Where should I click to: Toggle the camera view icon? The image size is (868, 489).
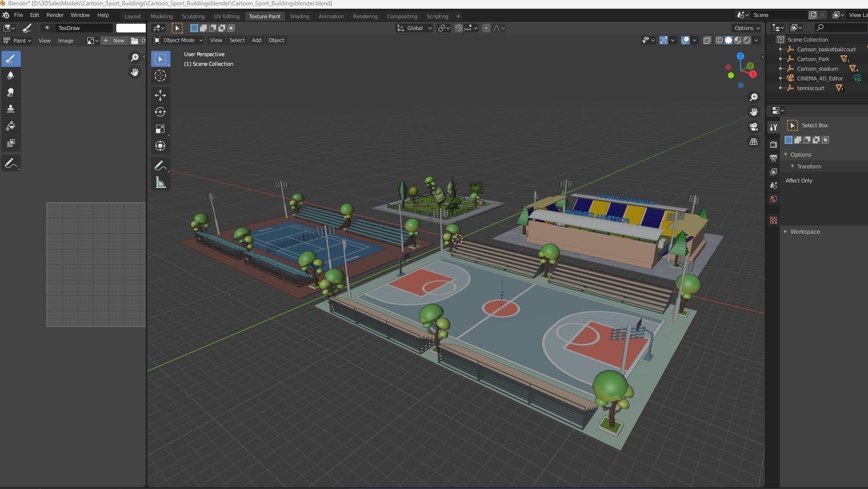pos(754,127)
